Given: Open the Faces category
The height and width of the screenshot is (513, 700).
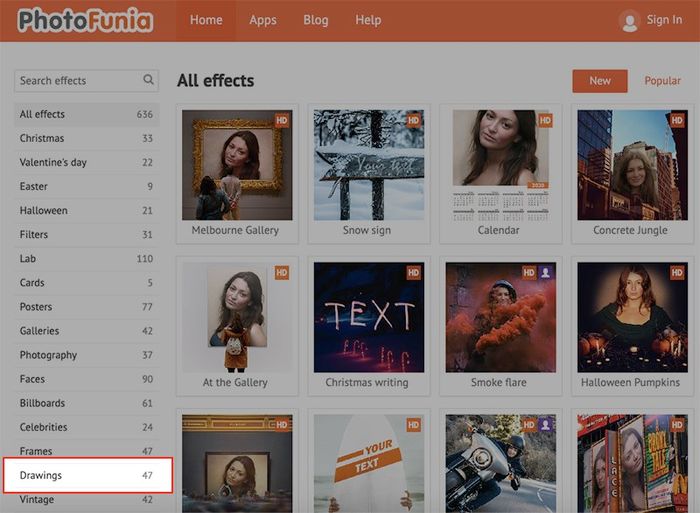Looking at the screenshot, I should point(87,380).
